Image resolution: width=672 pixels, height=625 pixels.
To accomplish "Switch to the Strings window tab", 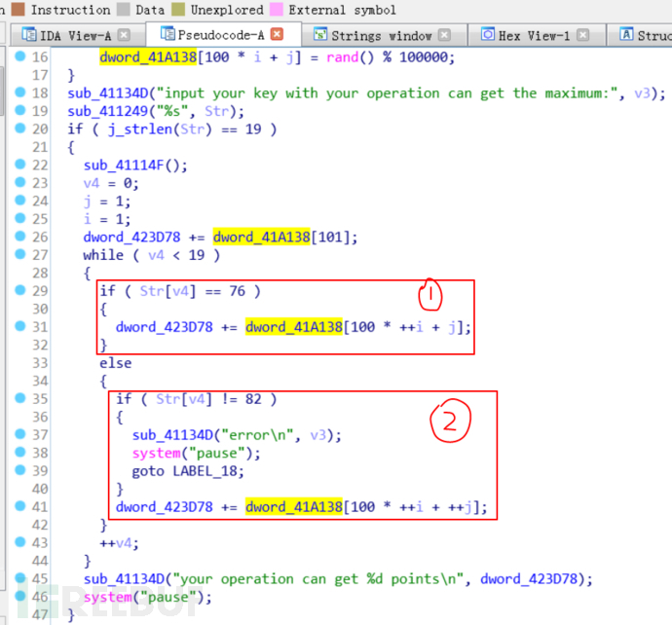I will [382, 35].
